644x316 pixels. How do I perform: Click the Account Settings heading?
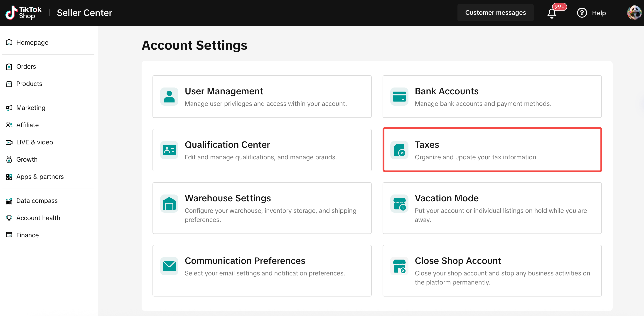click(x=194, y=45)
